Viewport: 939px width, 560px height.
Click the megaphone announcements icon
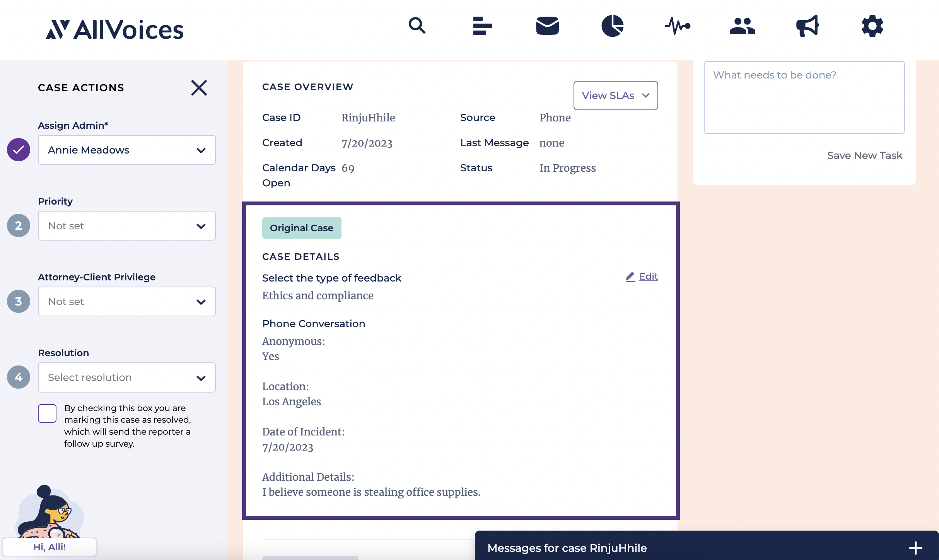[x=807, y=26]
